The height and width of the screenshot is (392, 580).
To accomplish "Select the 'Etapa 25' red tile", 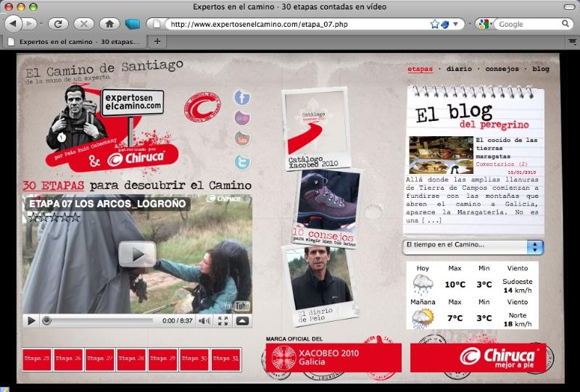I will 37,359.
